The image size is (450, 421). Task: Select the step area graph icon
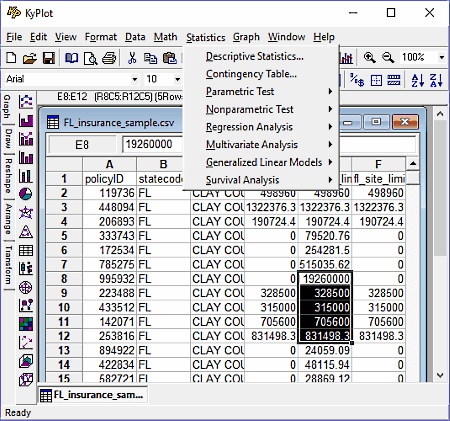tap(26, 120)
